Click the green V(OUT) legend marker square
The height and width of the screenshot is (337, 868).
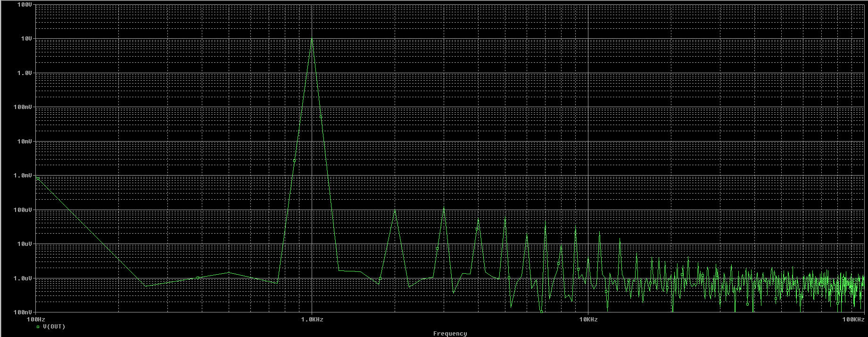coord(38,327)
